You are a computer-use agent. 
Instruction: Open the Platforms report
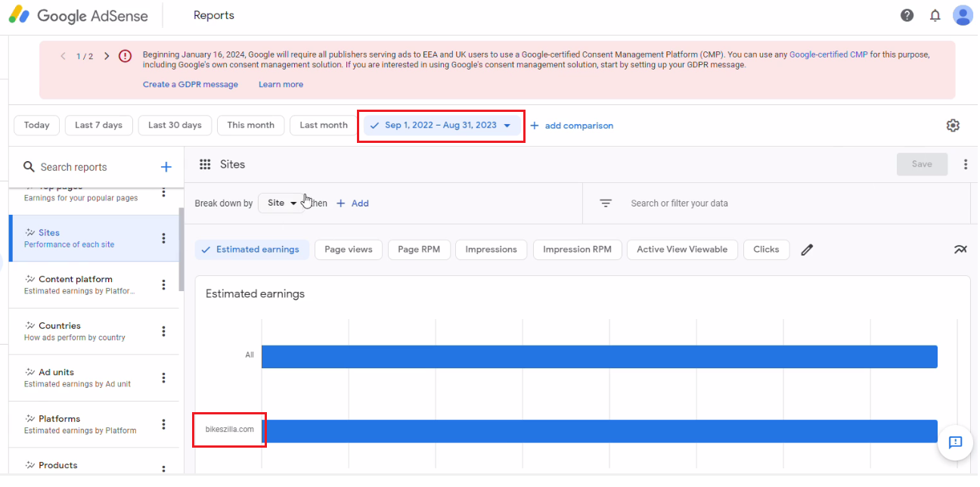94,424
